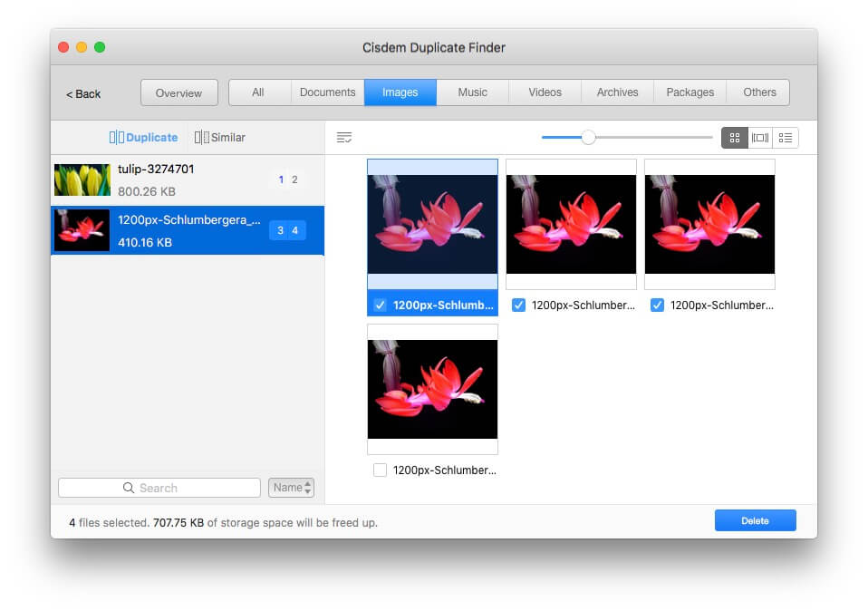Uncheck the third image's checkbox in top row

click(657, 305)
